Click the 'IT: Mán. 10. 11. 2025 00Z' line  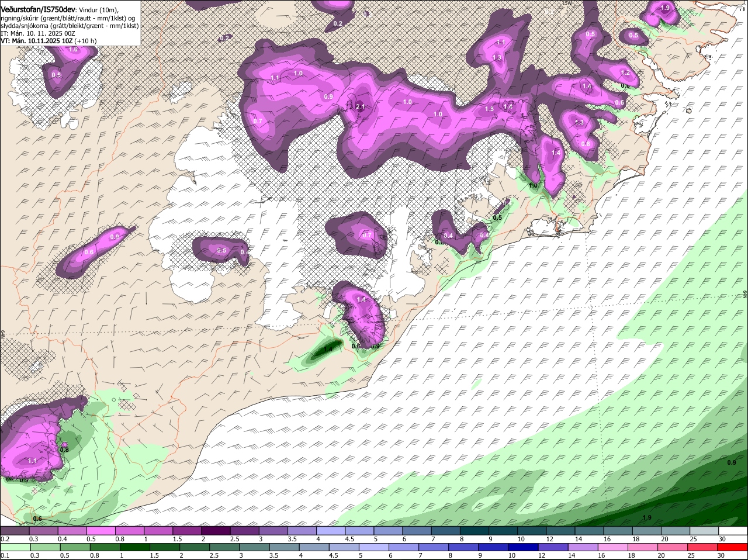click(x=37, y=33)
